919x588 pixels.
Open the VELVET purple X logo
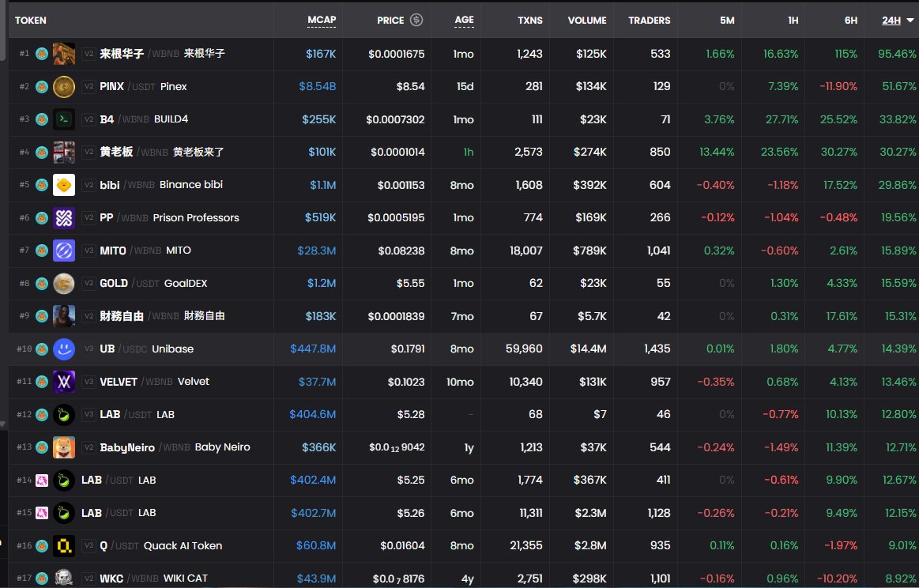[64, 383]
